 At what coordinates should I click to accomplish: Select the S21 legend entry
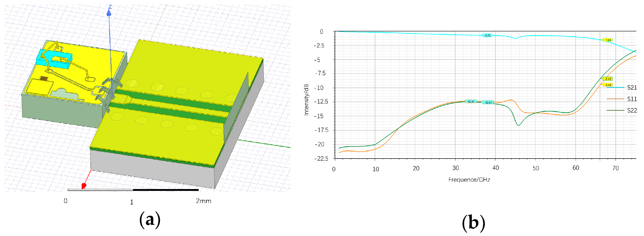point(632,88)
